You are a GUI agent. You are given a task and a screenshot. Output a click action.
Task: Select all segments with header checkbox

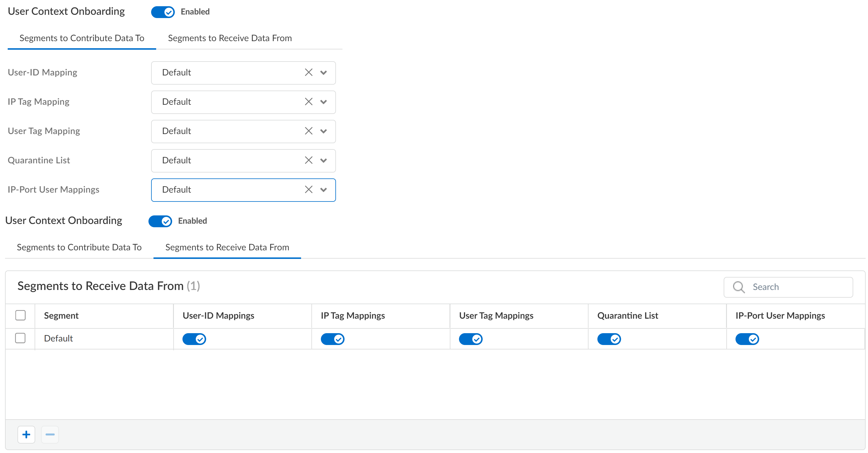20,315
